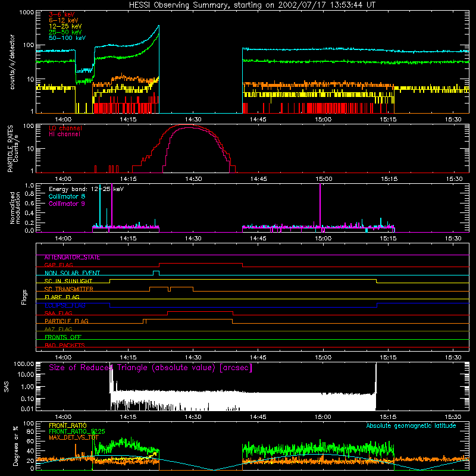Click the SAA_FLAG label

click(58, 313)
